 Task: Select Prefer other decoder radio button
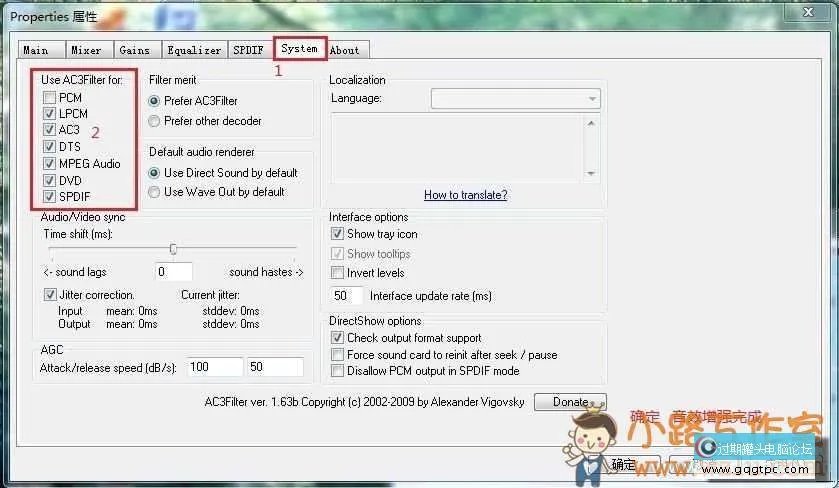154,121
